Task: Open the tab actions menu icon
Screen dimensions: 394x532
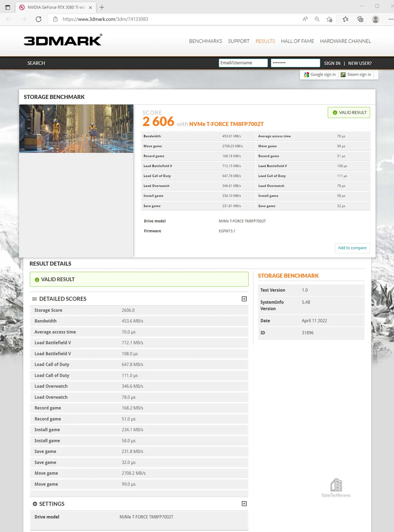Action: coord(8,7)
